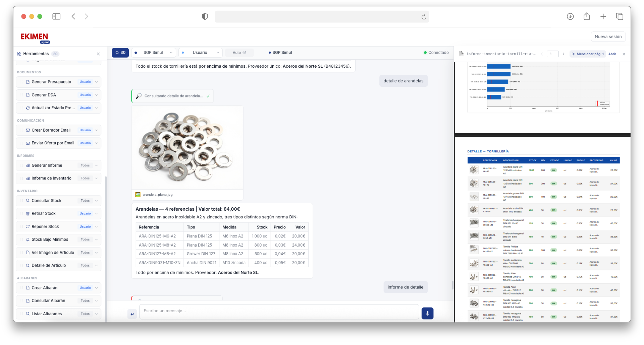Open the Safari downloads icon
The height and width of the screenshot is (345, 644).
(570, 16)
